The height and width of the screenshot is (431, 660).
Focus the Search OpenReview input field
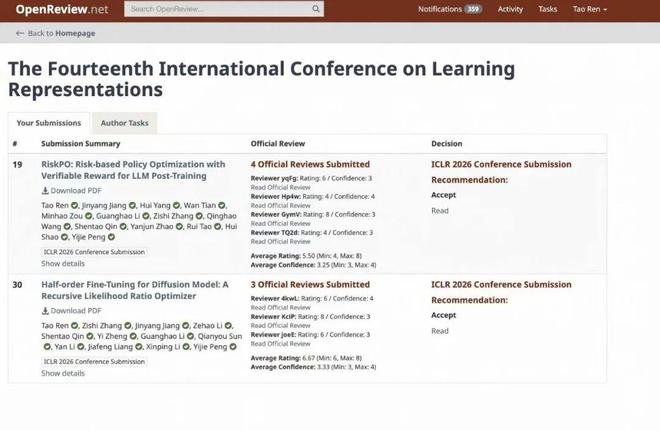point(220,9)
